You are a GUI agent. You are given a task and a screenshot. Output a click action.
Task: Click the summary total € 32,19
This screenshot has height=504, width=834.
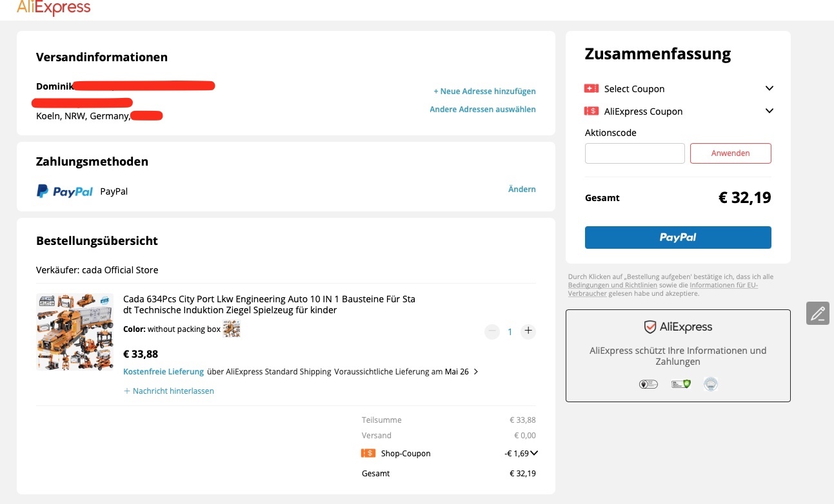pyautogui.click(x=744, y=198)
